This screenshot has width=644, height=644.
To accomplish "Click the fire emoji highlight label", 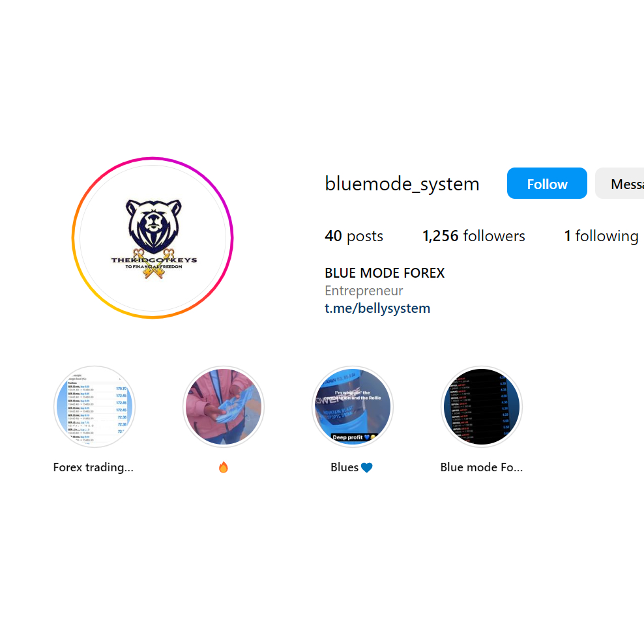I will point(224,467).
